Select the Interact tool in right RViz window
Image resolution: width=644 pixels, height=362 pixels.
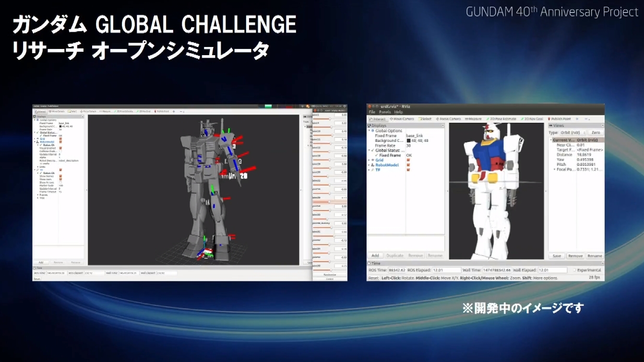[378, 119]
